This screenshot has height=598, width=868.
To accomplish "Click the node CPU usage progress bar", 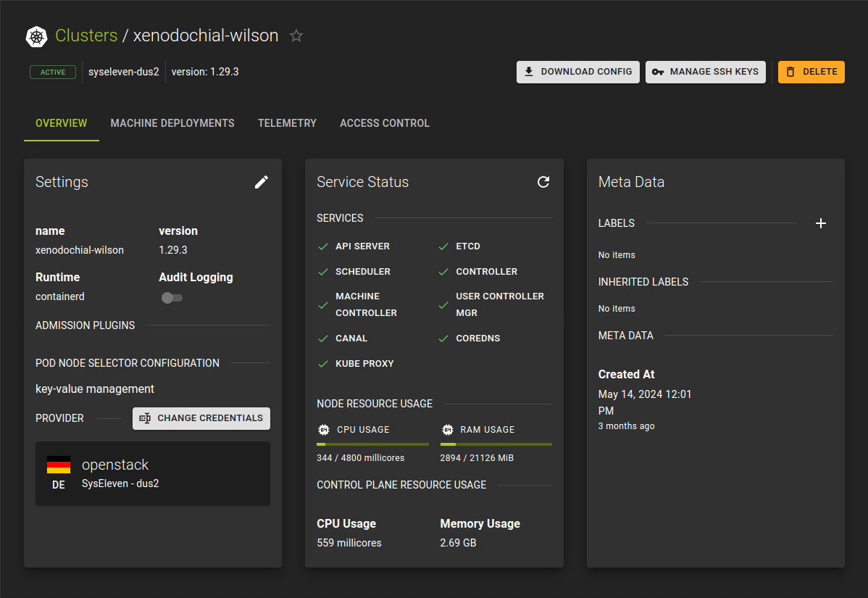I will click(372, 444).
